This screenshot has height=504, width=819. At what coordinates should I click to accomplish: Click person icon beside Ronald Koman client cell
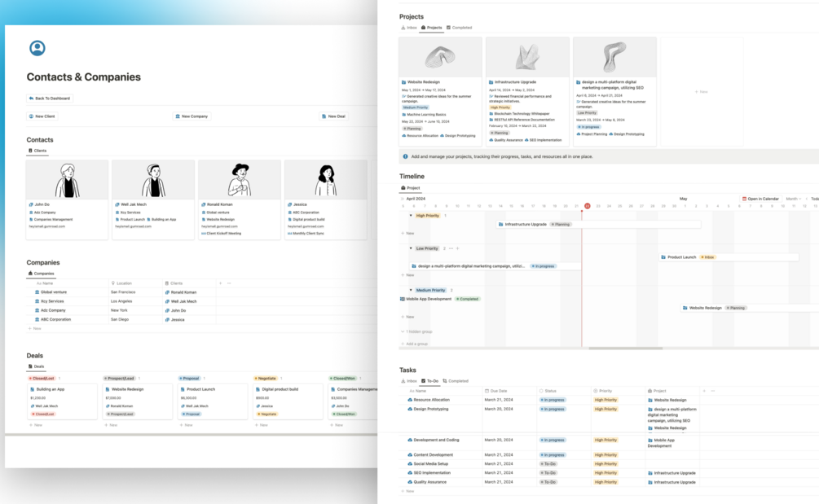pyautogui.click(x=167, y=292)
